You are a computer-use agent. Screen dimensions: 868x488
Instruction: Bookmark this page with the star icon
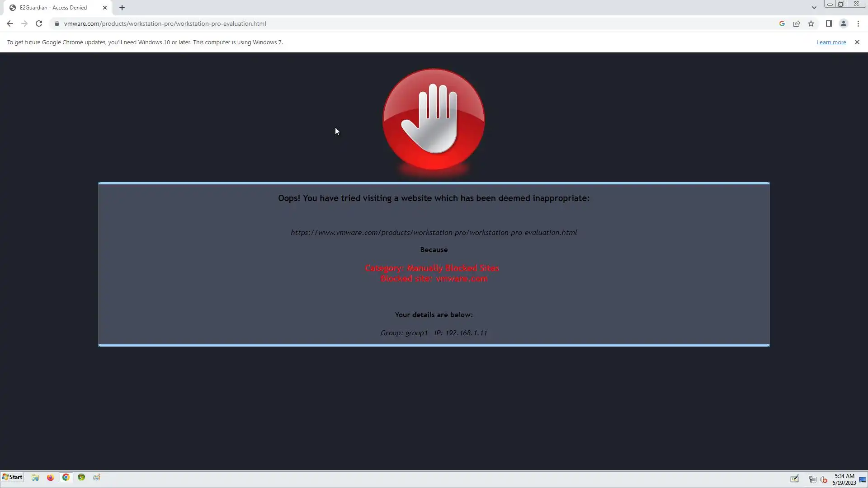pyautogui.click(x=811, y=23)
